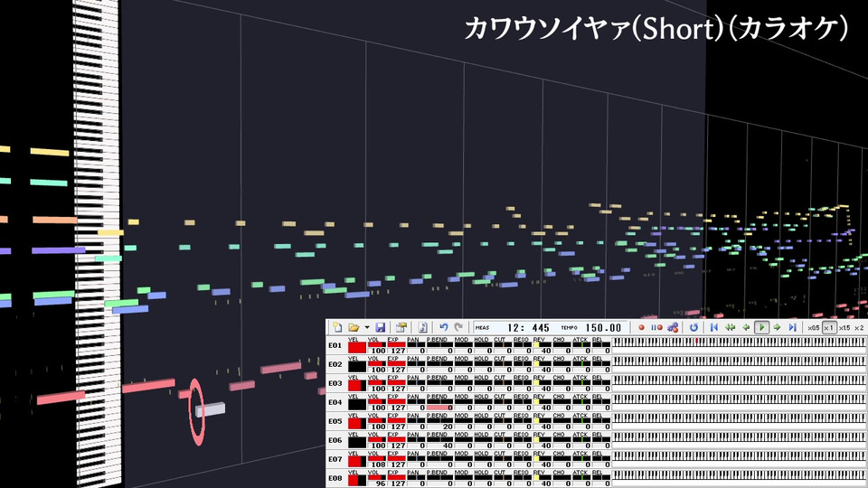Redo the last undone action
This screenshot has height=488, width=868.
458,327
